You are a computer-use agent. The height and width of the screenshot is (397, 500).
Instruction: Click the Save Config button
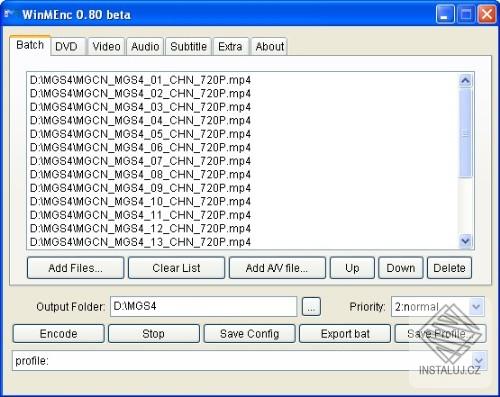[250, 333]
